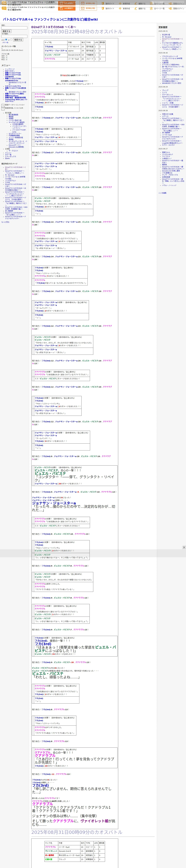Open 愚痴板 link
Image resolution: width=186 pixels, height=868 pixels.
pos(11,139)
